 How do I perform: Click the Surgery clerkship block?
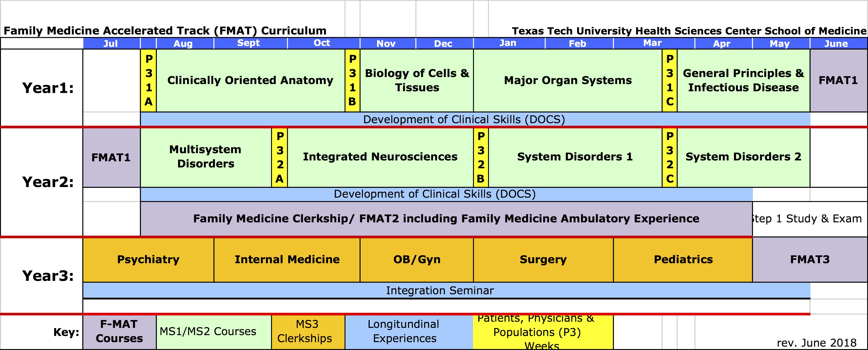(x=543, y=260)
